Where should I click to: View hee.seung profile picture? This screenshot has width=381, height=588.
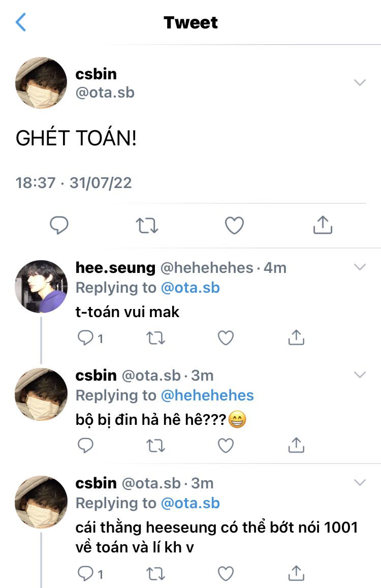(41, 288)
